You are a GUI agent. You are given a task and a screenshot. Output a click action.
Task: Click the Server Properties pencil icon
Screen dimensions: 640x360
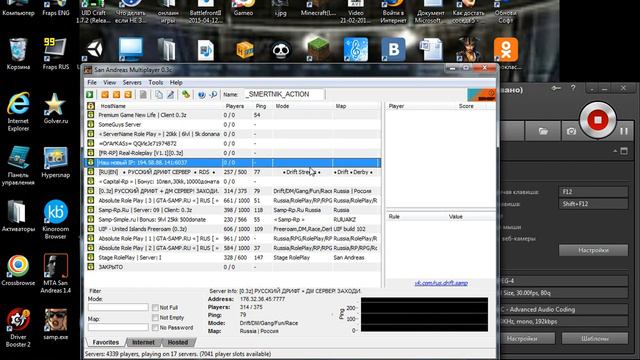[170, 95]
